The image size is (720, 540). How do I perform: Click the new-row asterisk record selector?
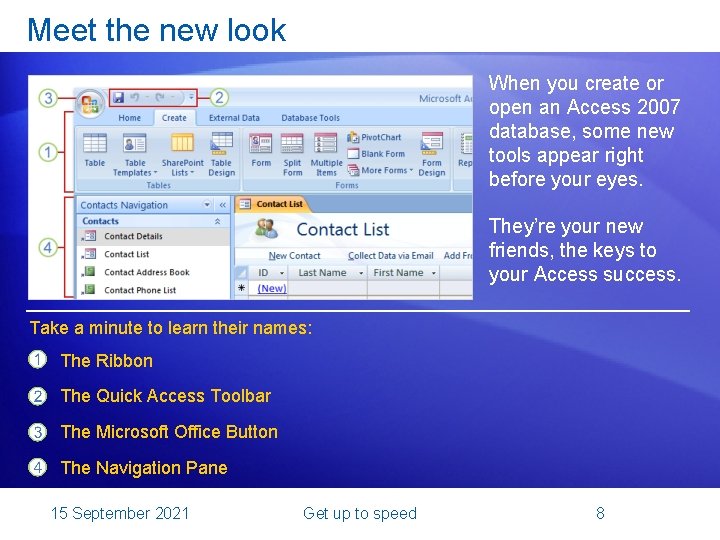241,288
